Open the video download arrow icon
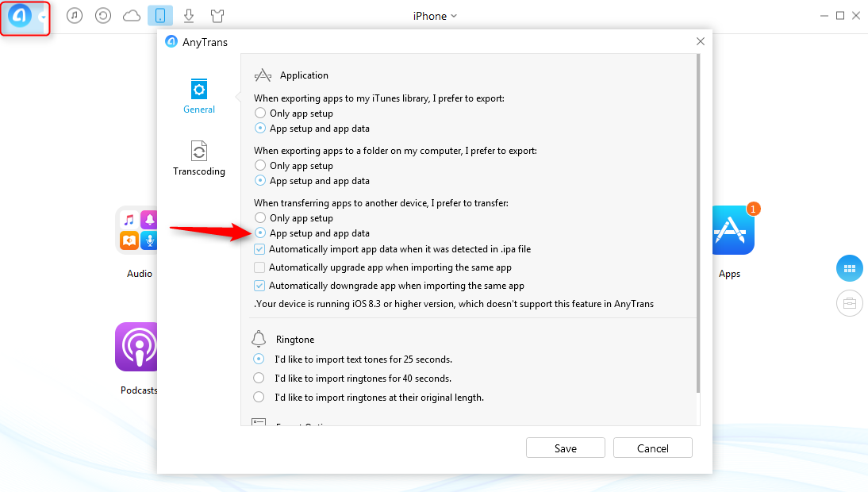This screenshot has height=492, width=868. 189,16
